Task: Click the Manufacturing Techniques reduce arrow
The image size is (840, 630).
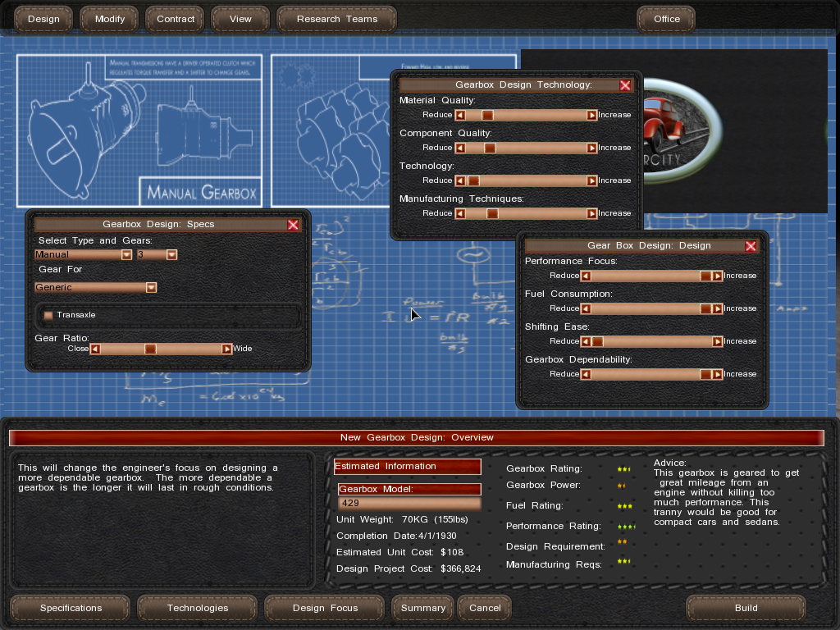Action: 460,214
